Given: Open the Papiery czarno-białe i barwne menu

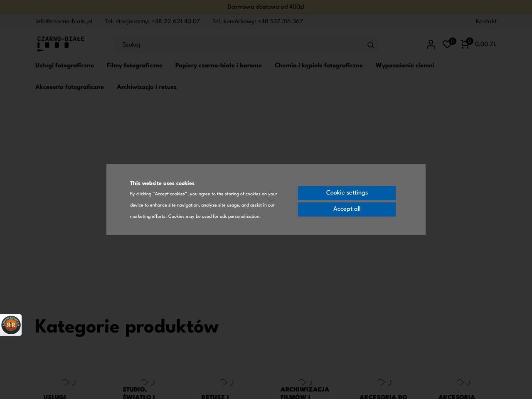Looking at the screenshot, I should (x=219, y=66).
